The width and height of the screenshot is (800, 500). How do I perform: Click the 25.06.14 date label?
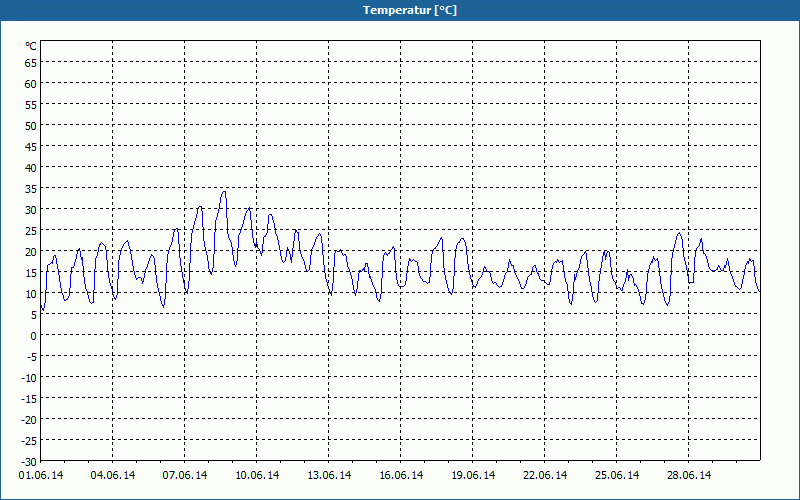click(x=617, y=476)
